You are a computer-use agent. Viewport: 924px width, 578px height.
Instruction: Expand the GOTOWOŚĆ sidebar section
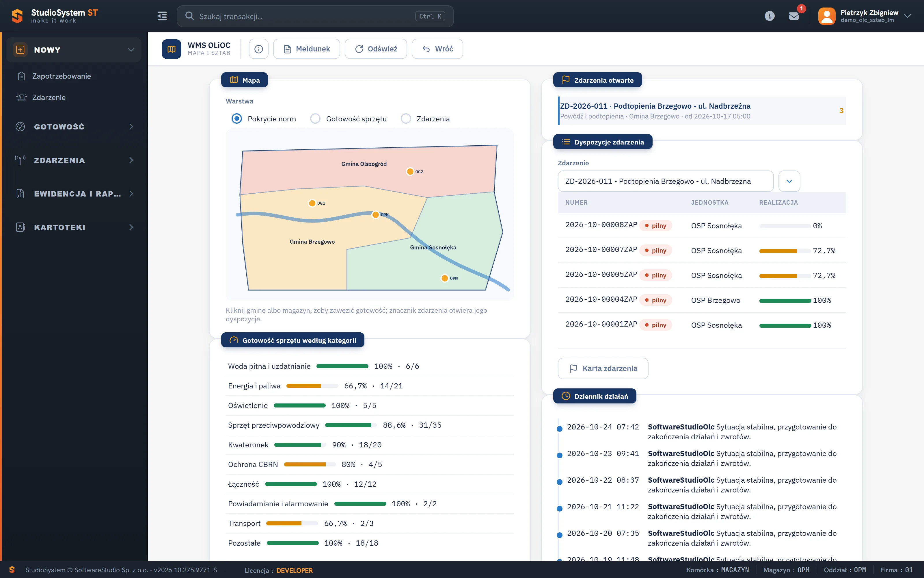74,127
